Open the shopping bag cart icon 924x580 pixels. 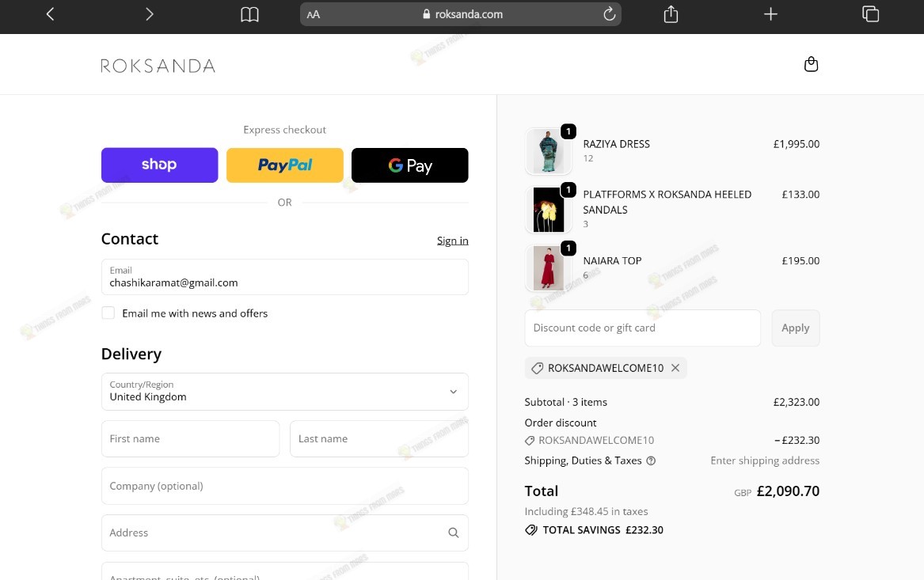pyautogui.click(x=811, y=64)
